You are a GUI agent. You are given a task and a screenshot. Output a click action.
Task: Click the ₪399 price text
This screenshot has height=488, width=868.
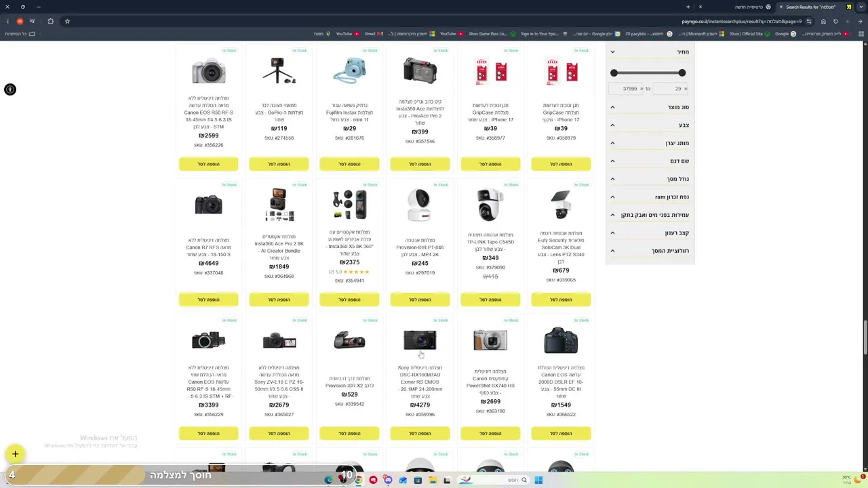coord(420,132)
